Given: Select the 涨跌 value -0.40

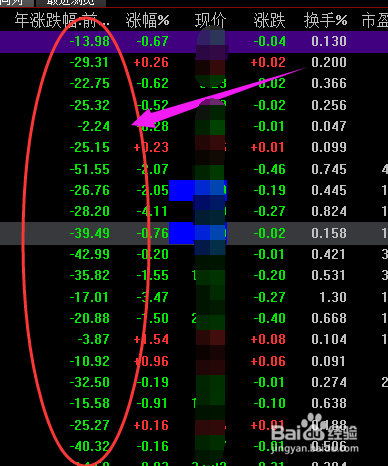Looking at the screenshot, I should click(269, 318).
